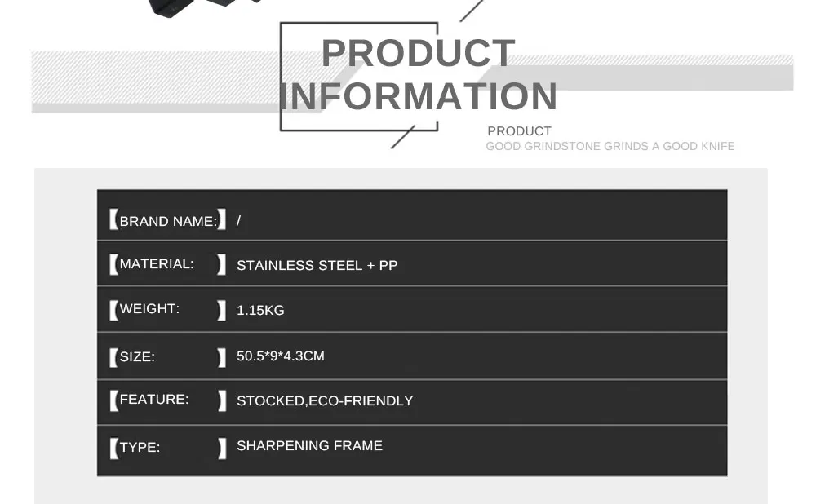Select the WEIGHT label
The width and height of the screenshot is (816, 504).
149,308
